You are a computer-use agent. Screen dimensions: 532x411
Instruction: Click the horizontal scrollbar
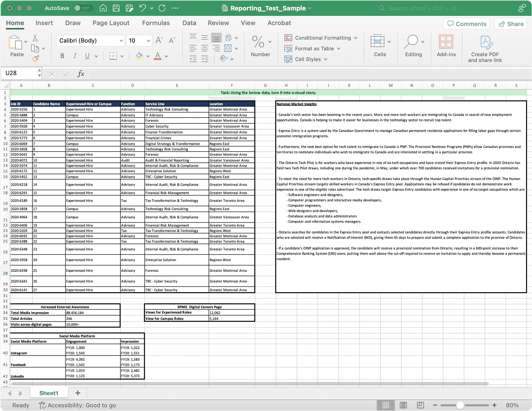pyautogui.click(x=250, y=384)
